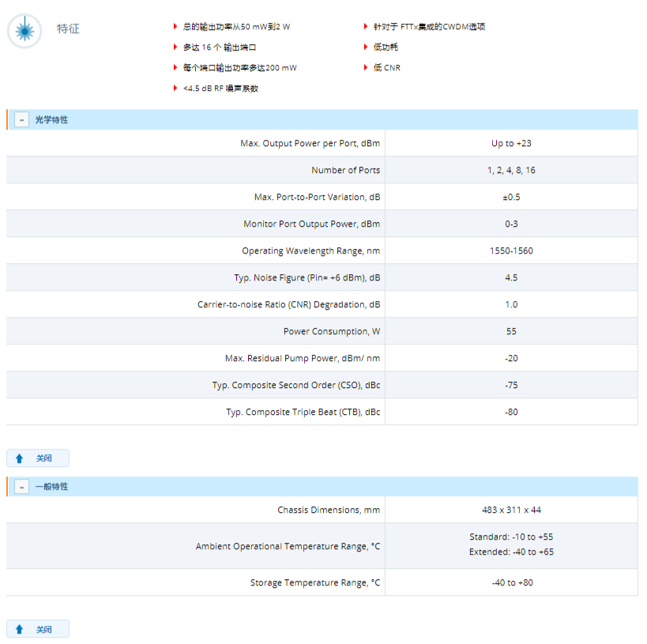Click the up-arrow icon under optical table

click(20, 458)
